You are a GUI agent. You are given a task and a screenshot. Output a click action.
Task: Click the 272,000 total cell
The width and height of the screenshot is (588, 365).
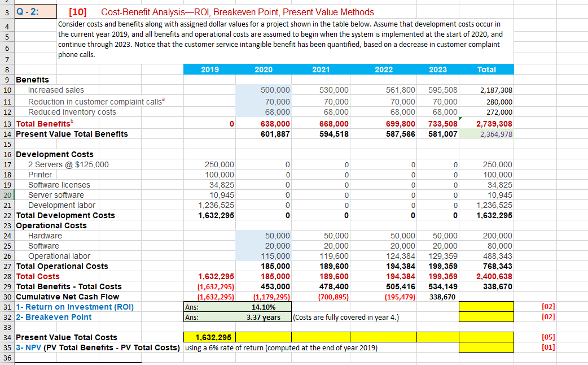pyautogui.click(x=486, y=112)
